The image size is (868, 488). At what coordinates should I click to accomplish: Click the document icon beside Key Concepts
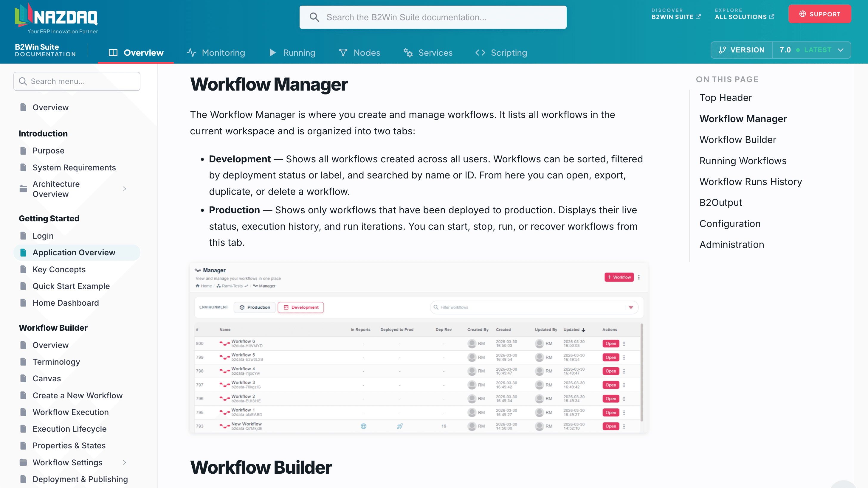(x=23, y=269)
